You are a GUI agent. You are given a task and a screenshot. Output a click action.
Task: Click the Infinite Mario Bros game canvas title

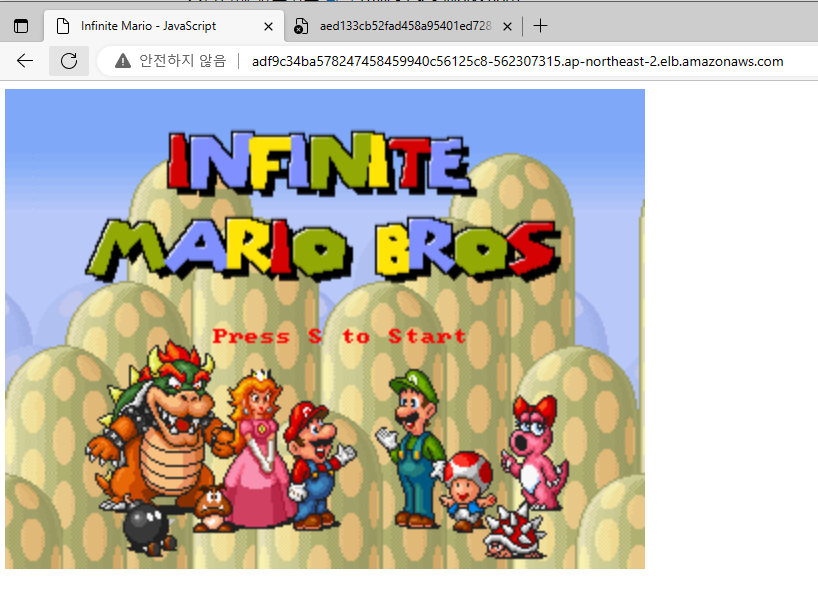(x=322, y=206)
